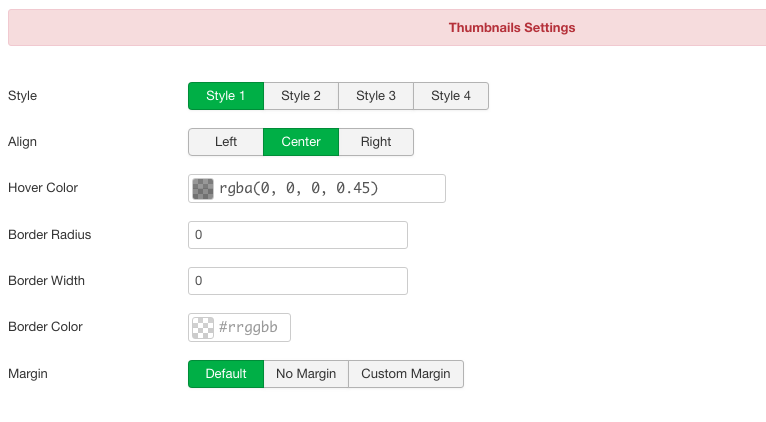Choose Style 2 for thumbnails

(301, 96)
